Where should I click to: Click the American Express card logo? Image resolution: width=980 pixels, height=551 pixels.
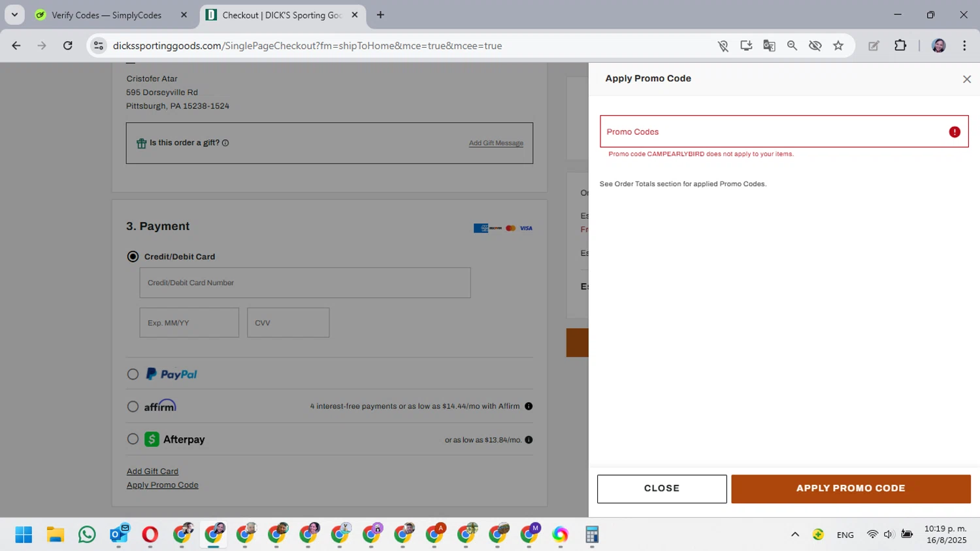point(481,228)
